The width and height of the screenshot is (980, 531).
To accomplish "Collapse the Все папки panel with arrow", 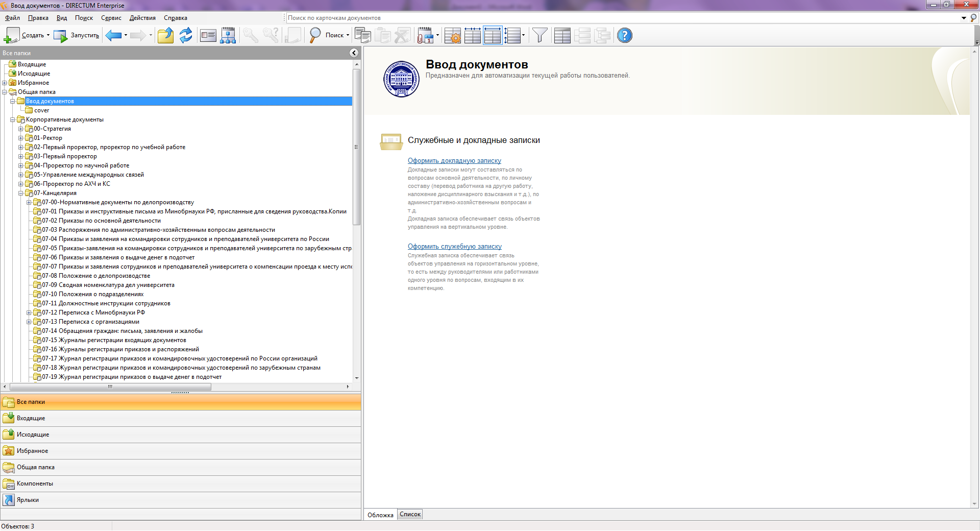I will [x=354, y=53].
